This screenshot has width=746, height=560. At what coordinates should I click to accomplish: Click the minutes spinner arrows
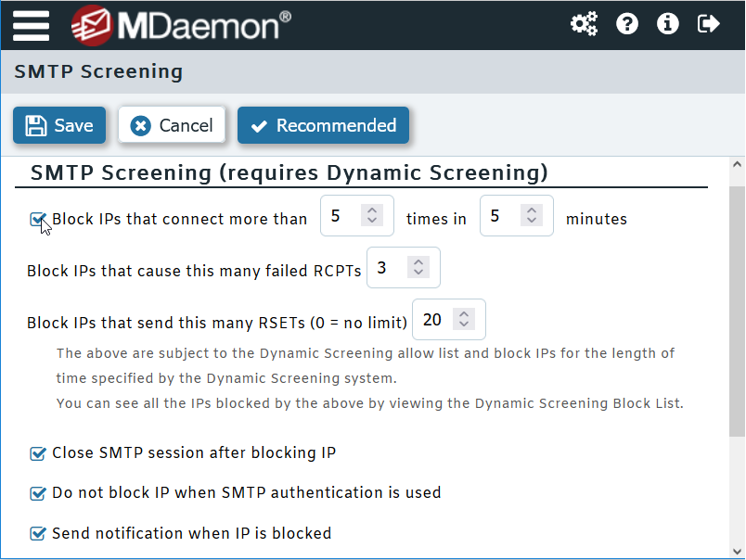point(532,216)
